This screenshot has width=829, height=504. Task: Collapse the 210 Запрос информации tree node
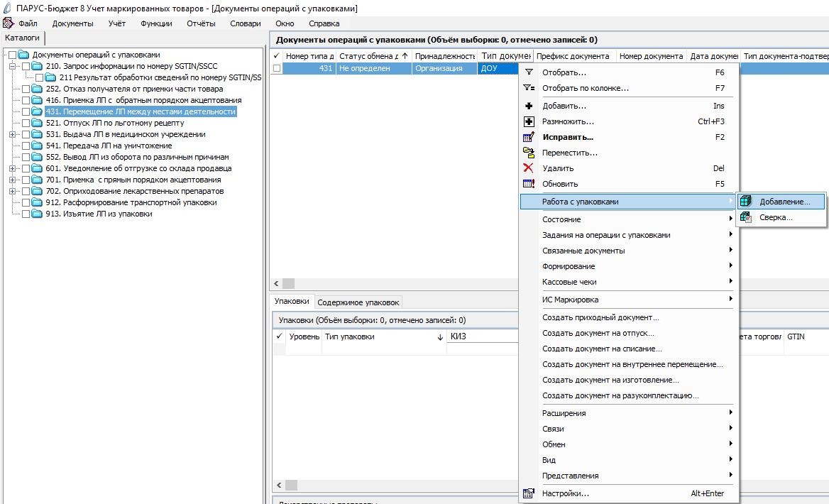[12, 66]
